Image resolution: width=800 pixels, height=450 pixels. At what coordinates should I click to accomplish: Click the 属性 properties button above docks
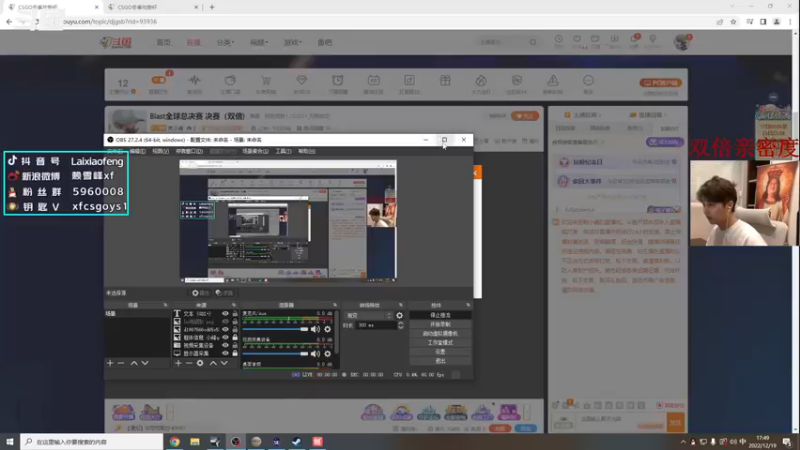201,293
